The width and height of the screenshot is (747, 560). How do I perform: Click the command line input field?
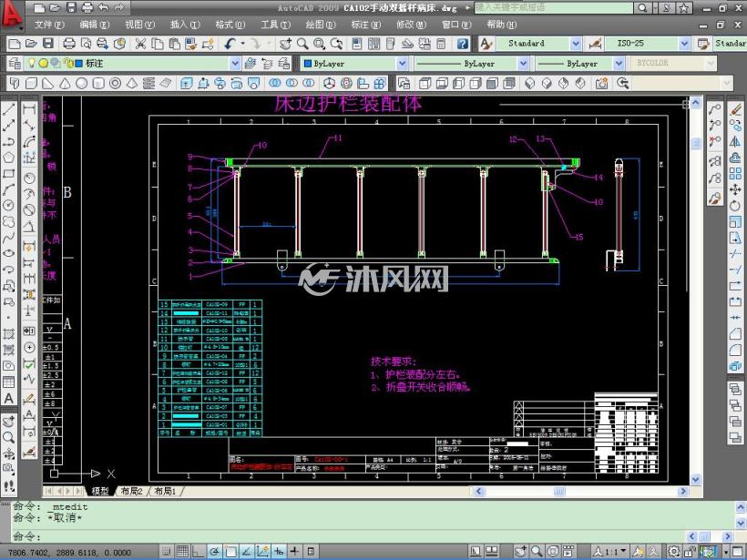click(350, 536)
